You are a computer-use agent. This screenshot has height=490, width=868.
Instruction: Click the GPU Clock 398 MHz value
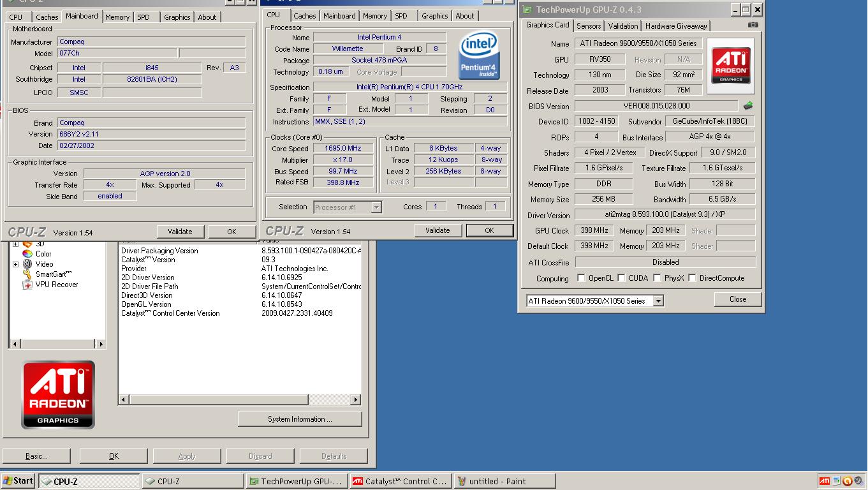[593, 230]
